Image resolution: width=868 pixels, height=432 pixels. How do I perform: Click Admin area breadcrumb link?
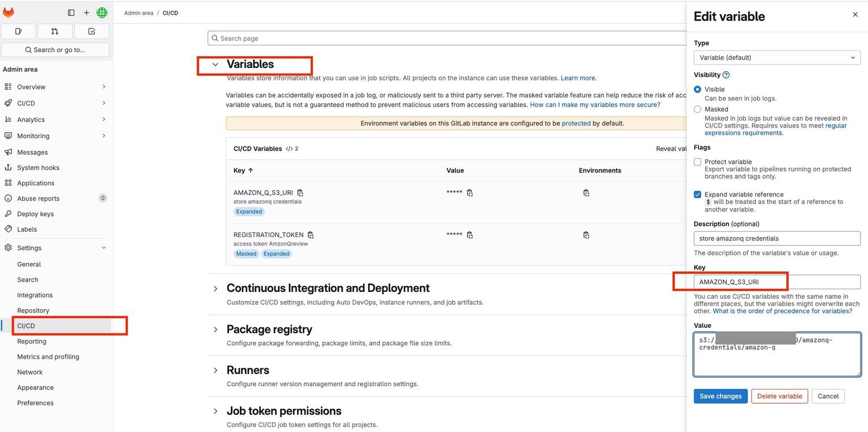(139, 13)
